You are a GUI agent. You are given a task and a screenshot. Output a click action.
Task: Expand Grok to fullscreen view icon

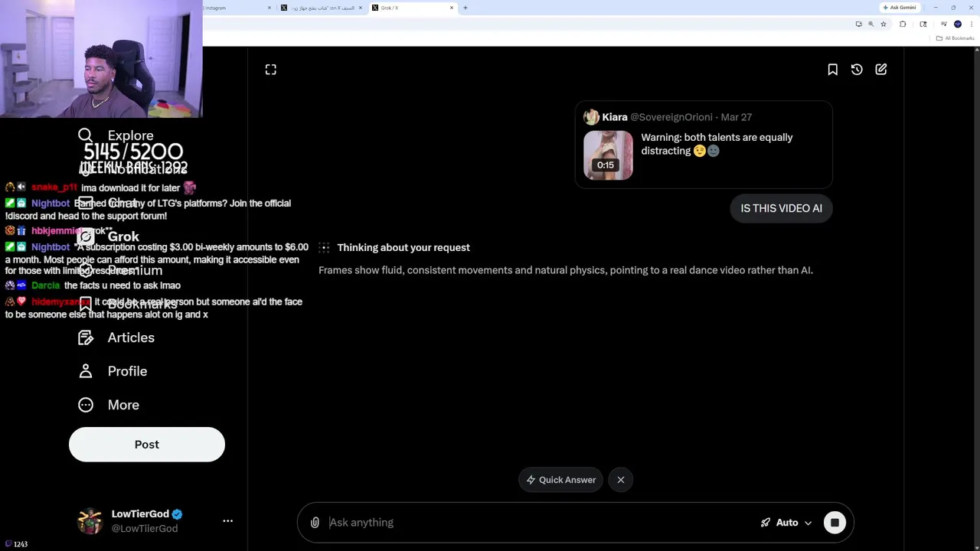pyautogui.click(x=270, y=70)
